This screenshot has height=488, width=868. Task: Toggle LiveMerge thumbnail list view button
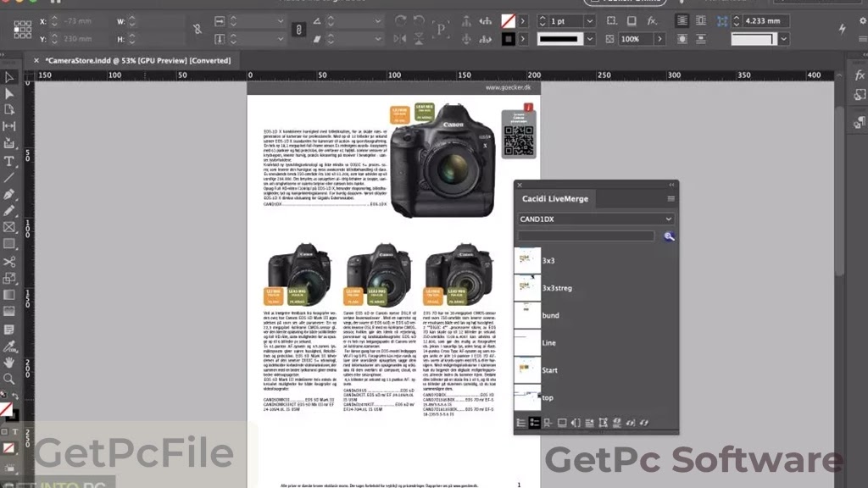point(534,423)
